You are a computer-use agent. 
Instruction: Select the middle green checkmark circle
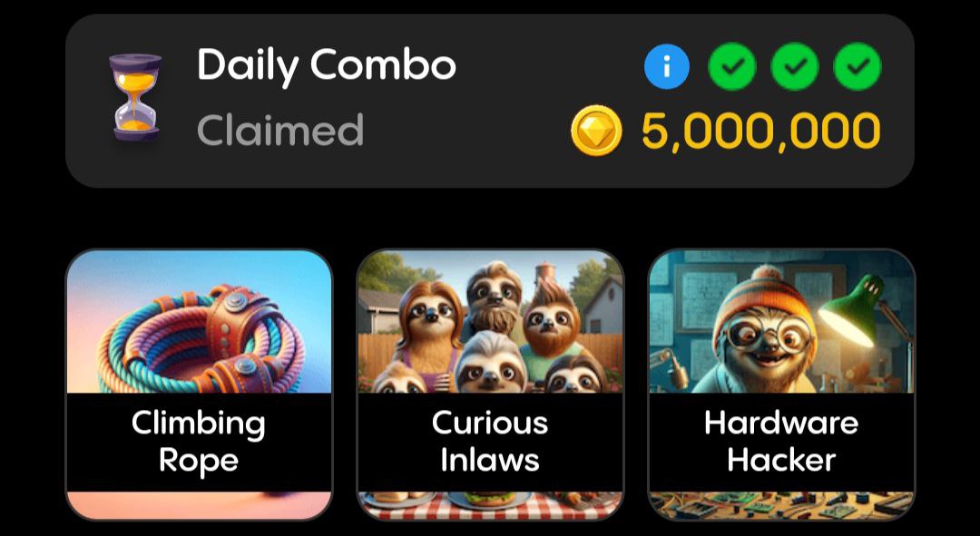795,66
